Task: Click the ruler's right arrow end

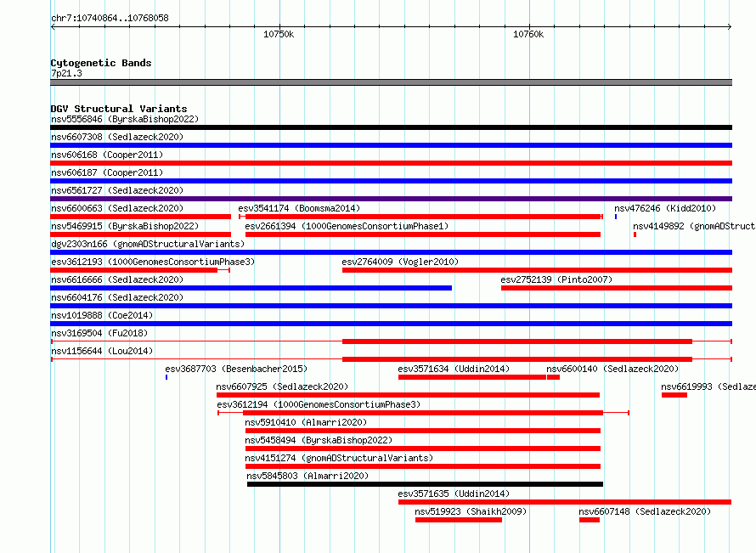Action: click(x=730, y=27)
